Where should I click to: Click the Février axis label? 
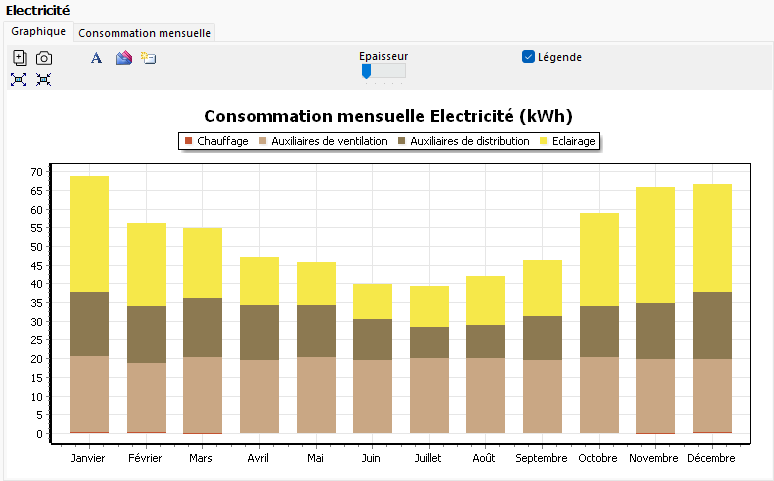145,458
